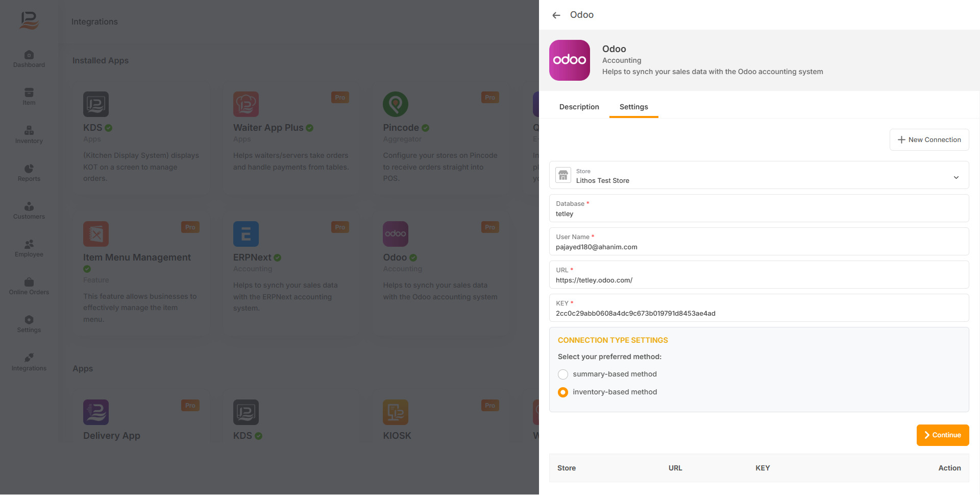
Task: Click the Item Menu Management icon
Action: [96, 234]
